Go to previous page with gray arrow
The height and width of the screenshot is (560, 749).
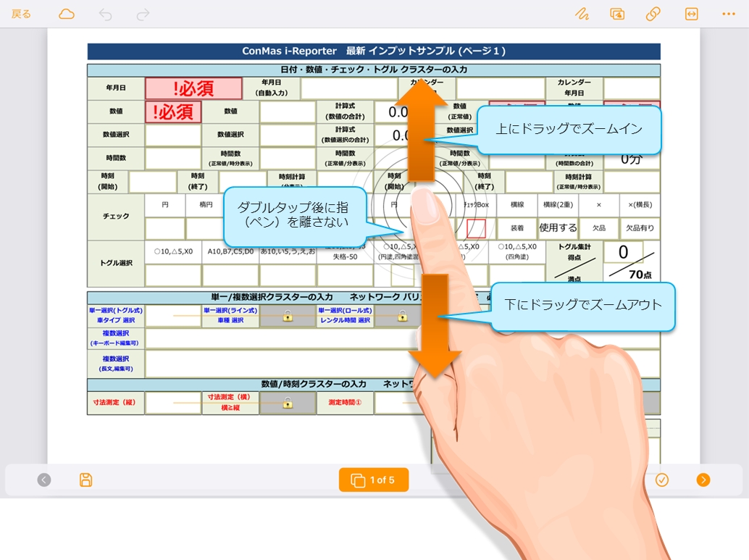tap(44, 480)
